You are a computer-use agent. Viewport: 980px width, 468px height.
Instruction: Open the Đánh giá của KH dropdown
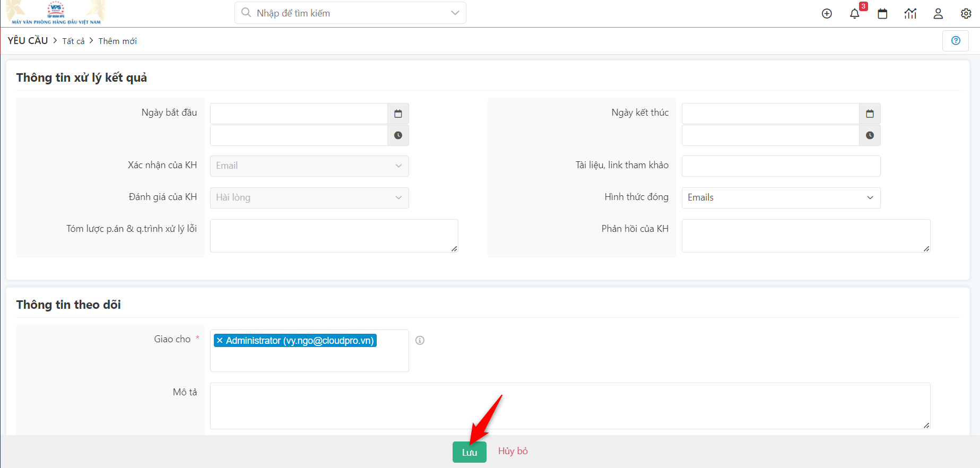coord(309,198)
